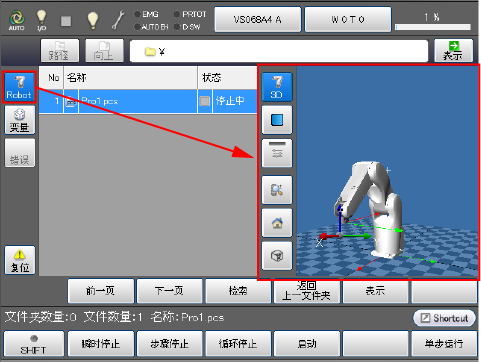
Task: Toggle the I/O light bulb icon
Action: [x=41, y=20]
